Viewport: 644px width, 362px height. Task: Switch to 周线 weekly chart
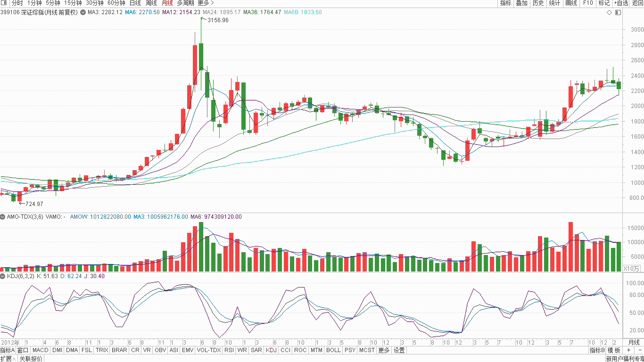pyautogui.click(x=151, y=3)
